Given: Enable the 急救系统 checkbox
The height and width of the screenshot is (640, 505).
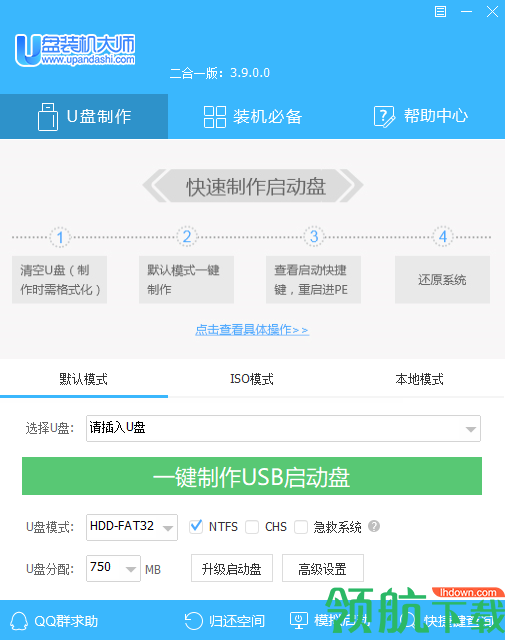Looking at the screenshot, I should tap(301, 527).
